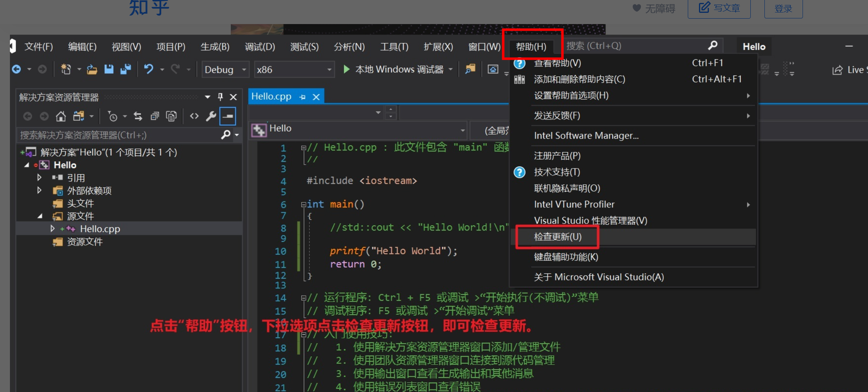Image resolution: width=868 pixels, height=392 pixels.
Task: Undo the last action using the toolbar arrow
Action: (x=148, y=69)
